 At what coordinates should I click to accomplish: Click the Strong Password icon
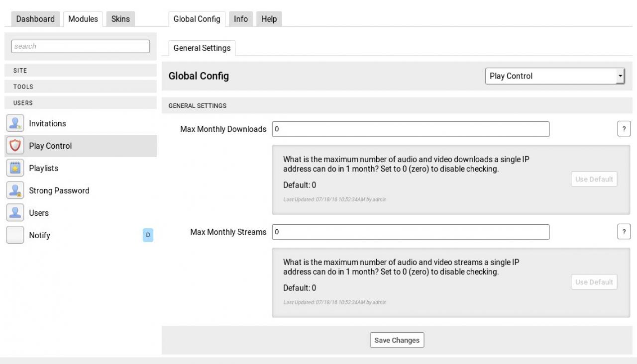[x=15, y=190]
